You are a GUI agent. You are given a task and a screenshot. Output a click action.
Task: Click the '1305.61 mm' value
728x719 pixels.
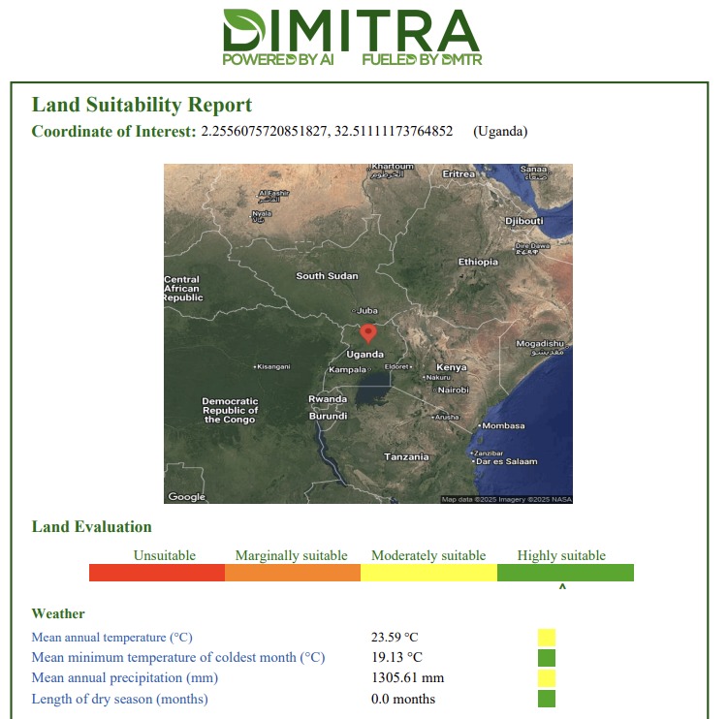click(x=408, y=678)
